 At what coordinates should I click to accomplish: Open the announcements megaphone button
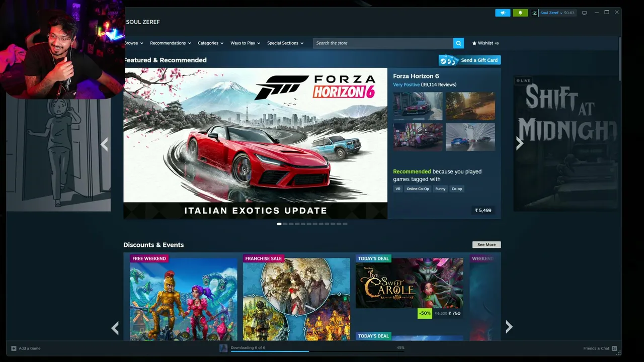pyautogui.click(x=503, y=13)
